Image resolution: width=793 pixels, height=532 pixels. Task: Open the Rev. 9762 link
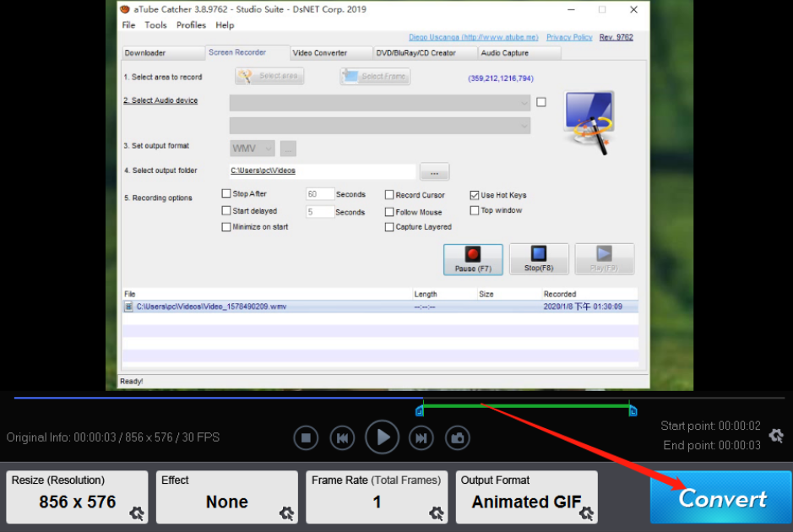tap(616, 37)
